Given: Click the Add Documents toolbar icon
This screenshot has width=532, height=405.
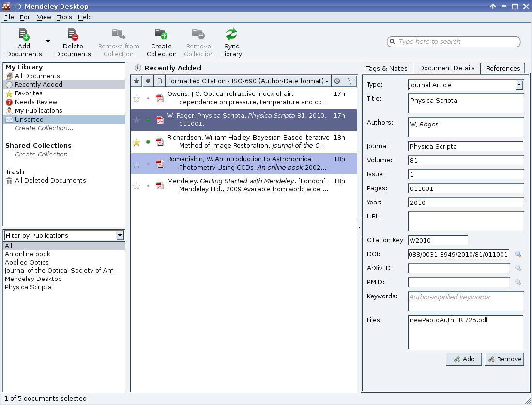Looking at the screenshot, I should [x=24, y=34].
